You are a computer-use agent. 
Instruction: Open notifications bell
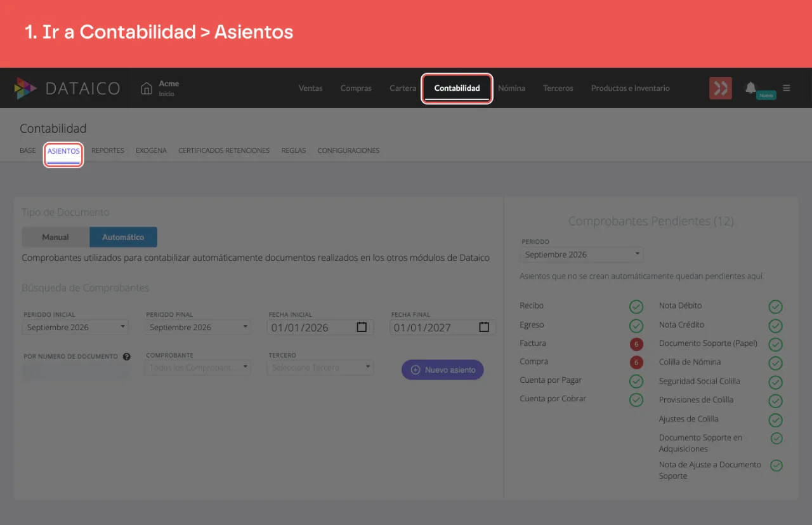751,88
